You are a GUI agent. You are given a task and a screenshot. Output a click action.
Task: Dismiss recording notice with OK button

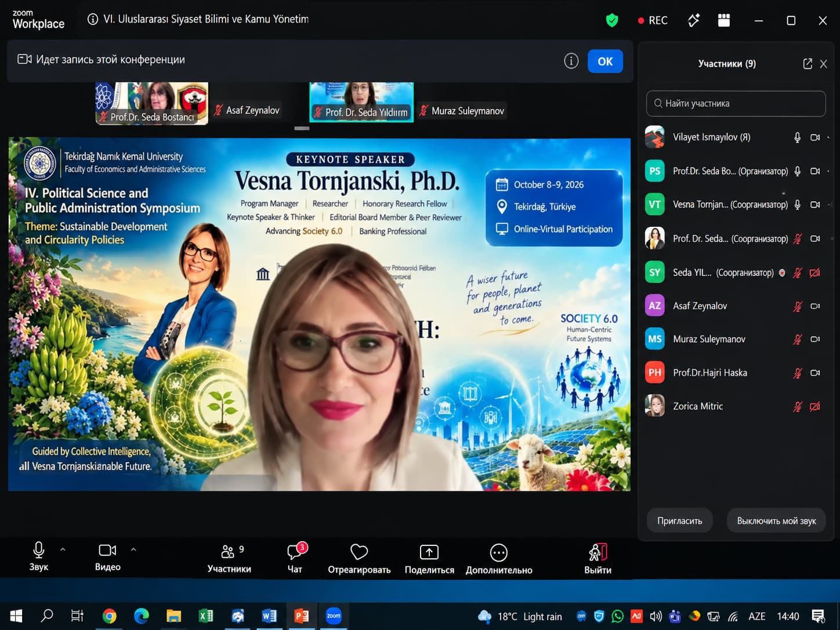[605, 61]
